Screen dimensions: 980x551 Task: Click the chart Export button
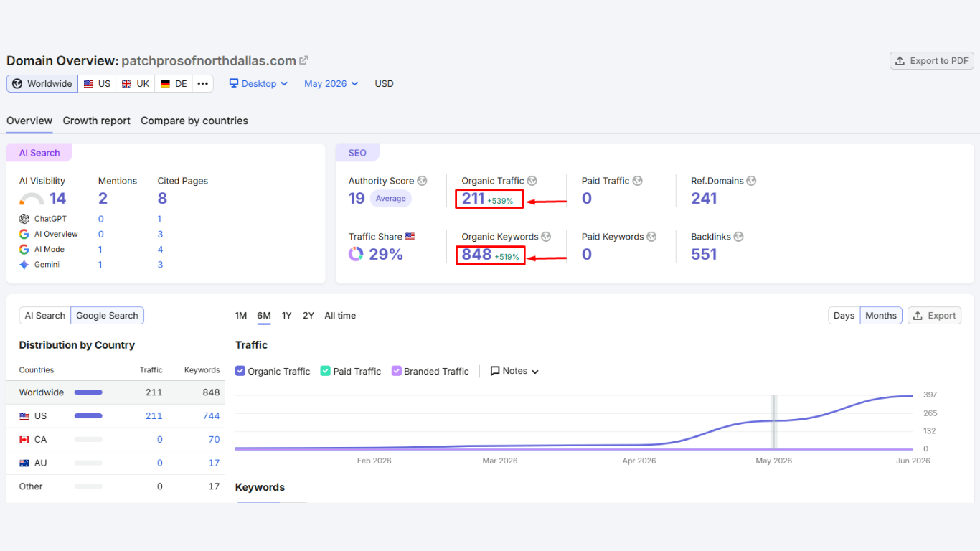[x=934, y=316]
